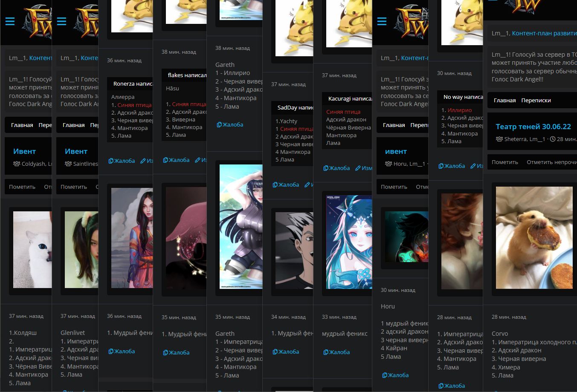Open Контент link in the Horu panel

415,58
